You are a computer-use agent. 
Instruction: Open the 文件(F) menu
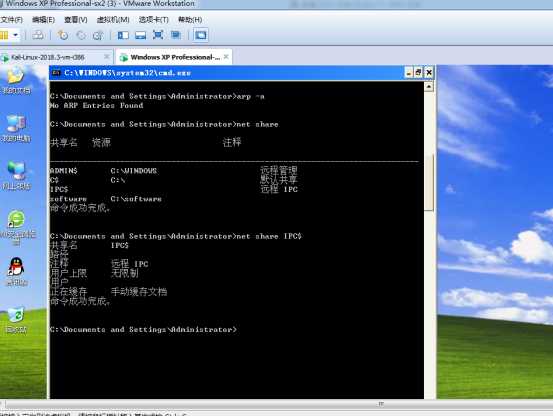click(11, 19)
